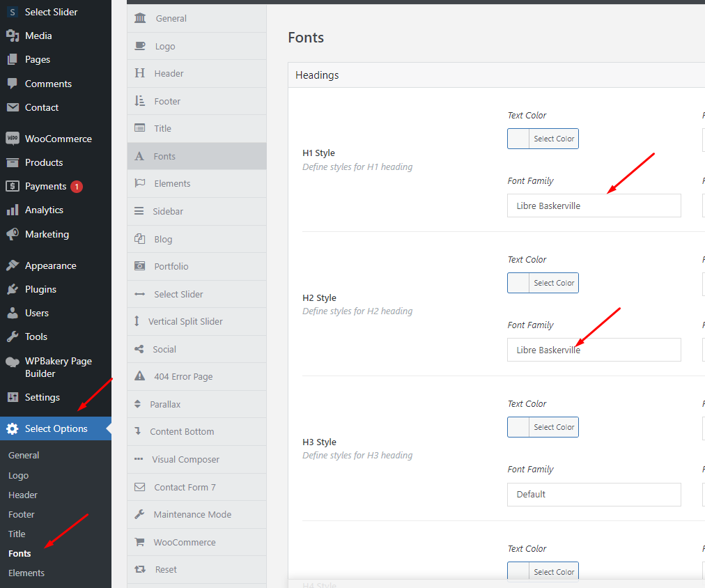Click the H3 Text Color swatch
The height and width of the screenshot is (588, 705).
518,427
